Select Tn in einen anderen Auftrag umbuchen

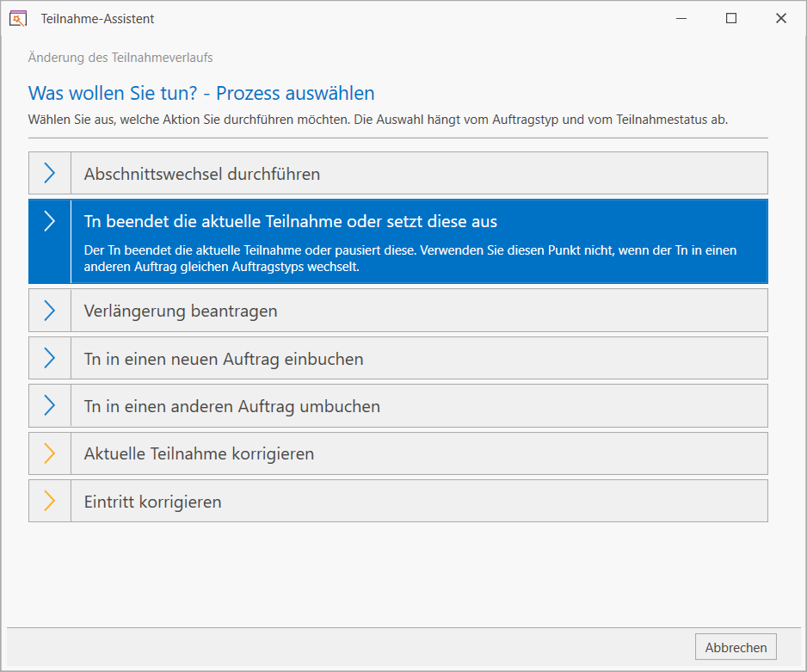pos(397,405)
